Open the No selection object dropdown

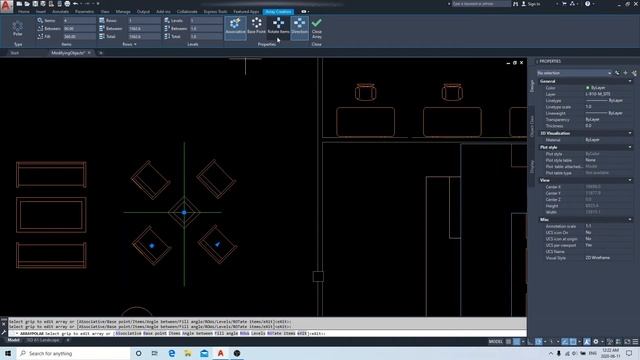574,73
